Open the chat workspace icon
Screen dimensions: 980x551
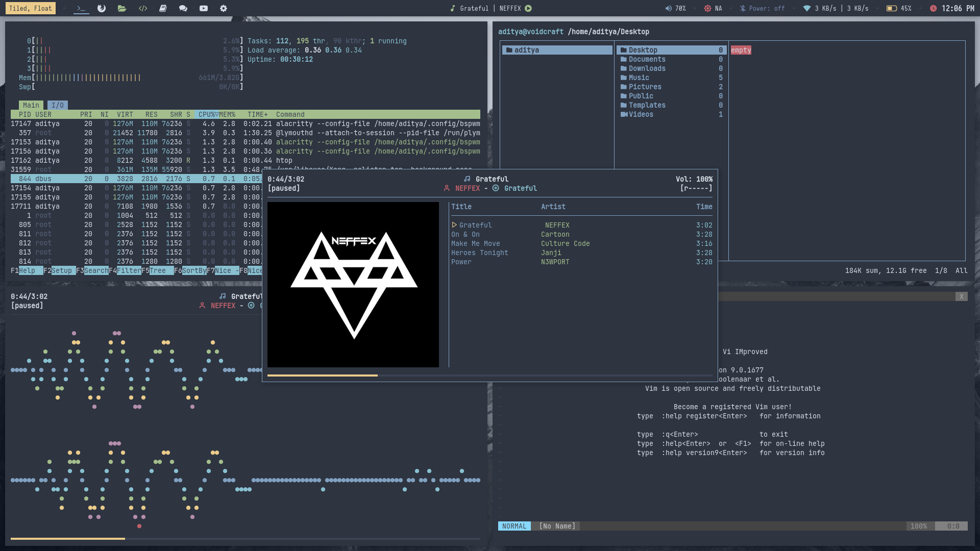click(x=183, y=8)
